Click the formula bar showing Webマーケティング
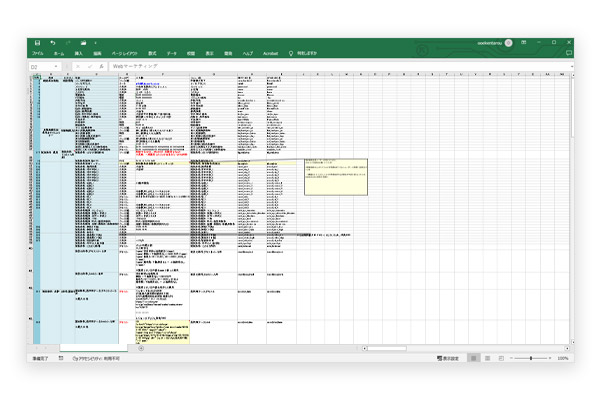The height and width of the screenshot is (400, 600). tap(339, 66)
